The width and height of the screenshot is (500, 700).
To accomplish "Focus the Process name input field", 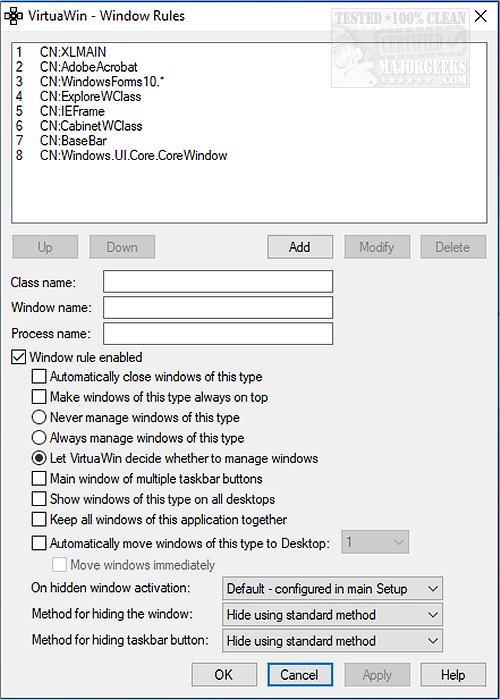I will click(x=218, y=333).
